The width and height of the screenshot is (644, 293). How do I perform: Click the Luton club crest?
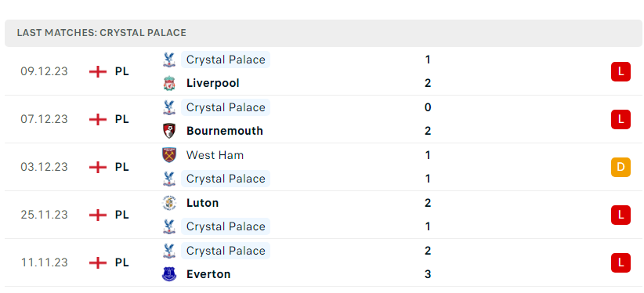[x=168, y=203]
